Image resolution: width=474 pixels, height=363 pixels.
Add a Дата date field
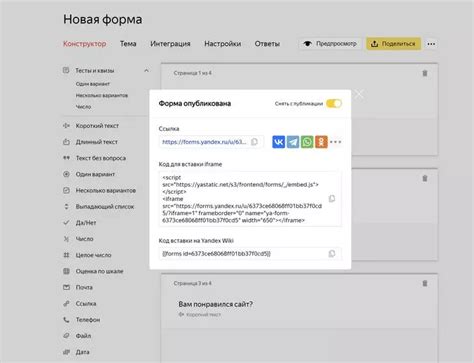pos(76,352)
